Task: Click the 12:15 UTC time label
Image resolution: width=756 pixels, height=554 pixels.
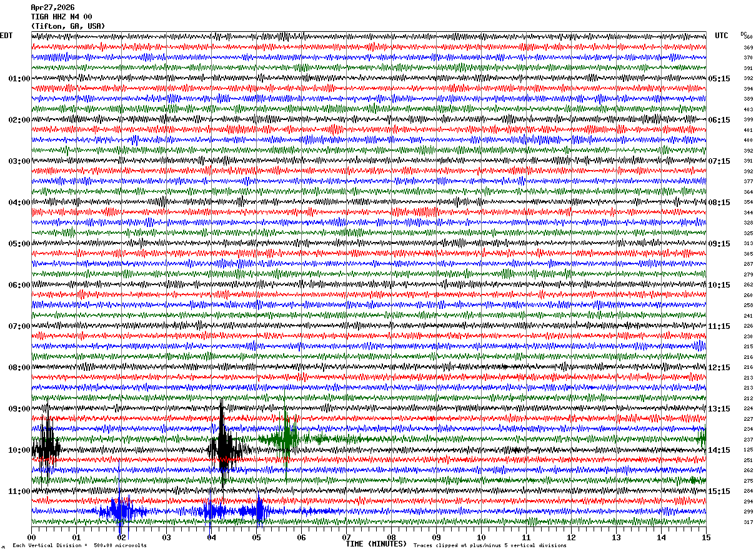Action: (719, 368)
